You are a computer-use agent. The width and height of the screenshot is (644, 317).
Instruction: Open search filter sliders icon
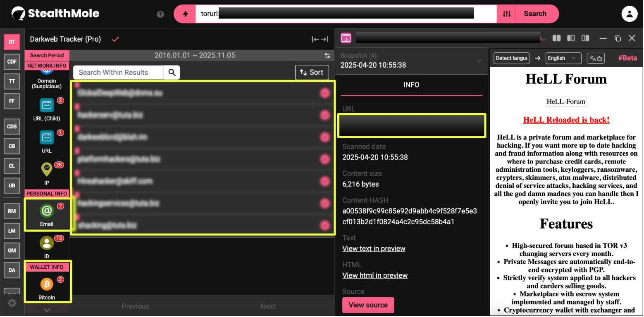pyautogui.click(x=507, y=14)
